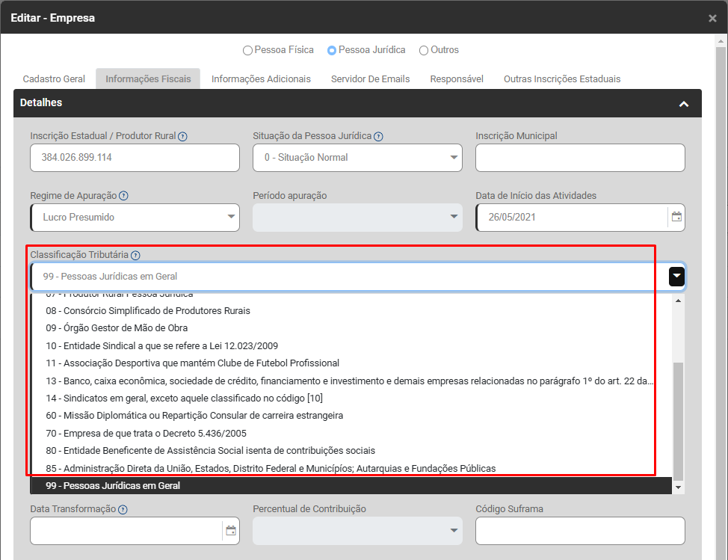Select the Pessoa Física radio button
This screenshot has height=560, width=728.
(247, 51)
